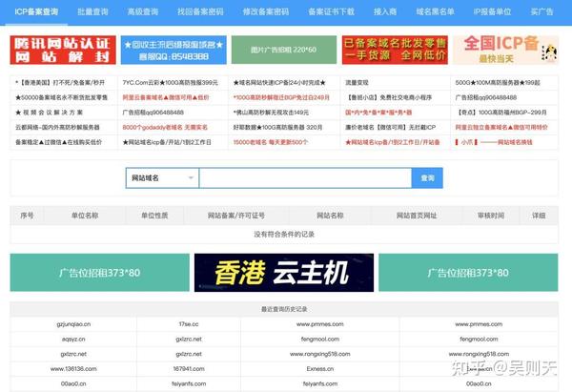Open www.136136.com history entry
Screen dimensions: 572x392
[73, 369]
